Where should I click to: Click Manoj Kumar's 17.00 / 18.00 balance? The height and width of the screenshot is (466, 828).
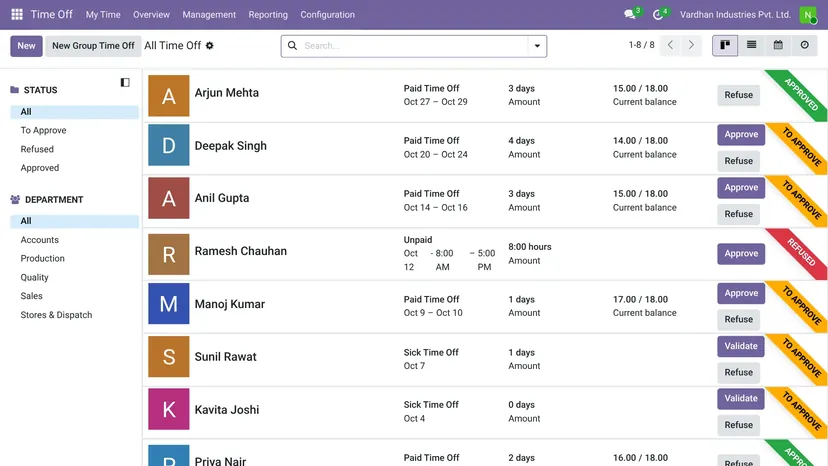tap(640, 300)
